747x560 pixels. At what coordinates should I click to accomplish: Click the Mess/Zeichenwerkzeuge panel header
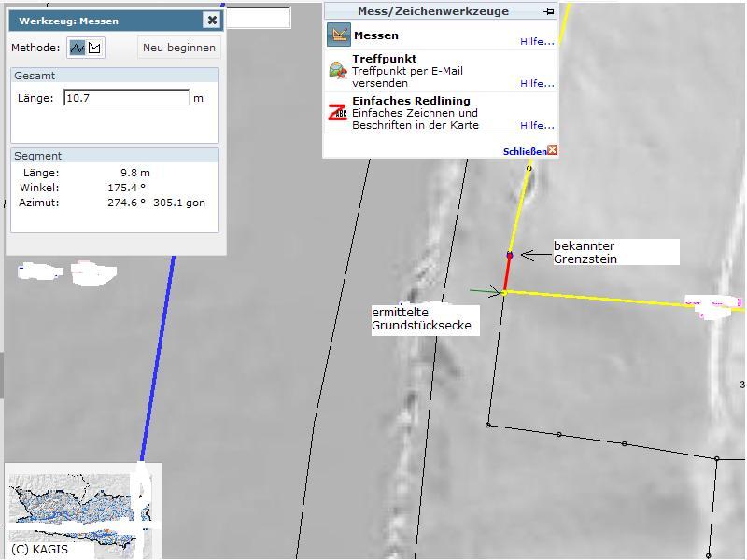pos(432,11)
